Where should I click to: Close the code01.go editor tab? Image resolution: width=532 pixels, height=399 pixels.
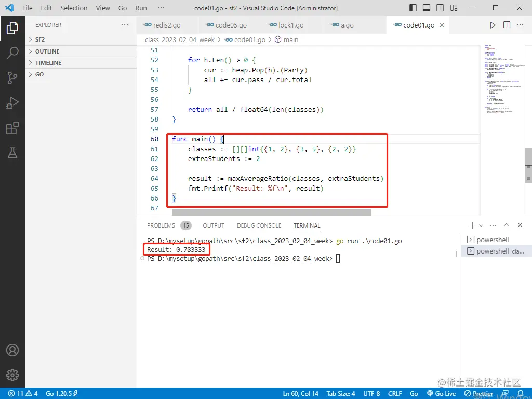point(442,25)
